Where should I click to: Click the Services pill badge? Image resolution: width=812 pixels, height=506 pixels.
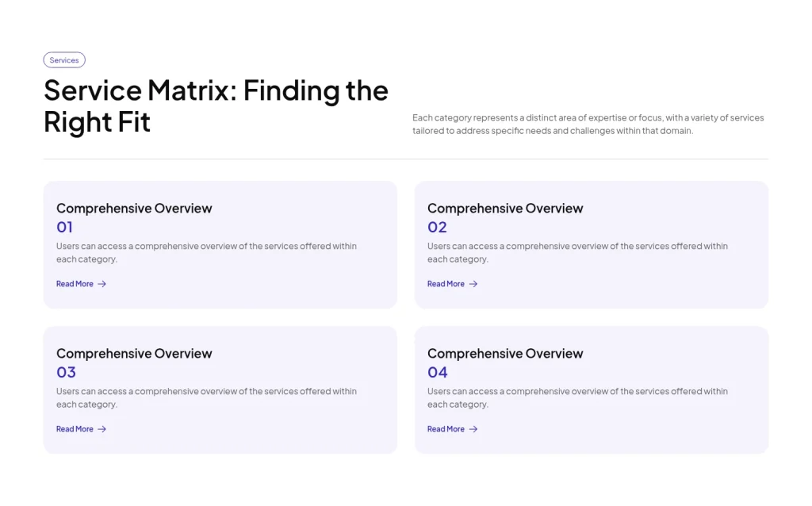(64, 60)
